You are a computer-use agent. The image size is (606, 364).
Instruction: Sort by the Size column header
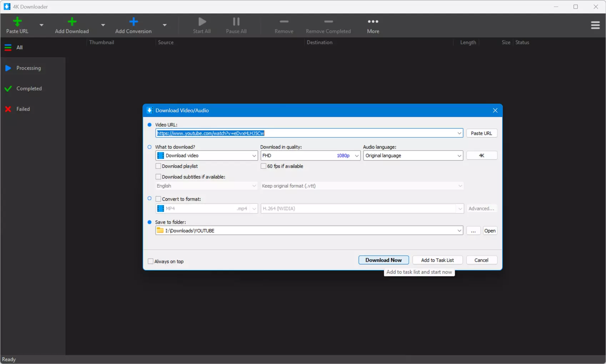click(506, 42)
